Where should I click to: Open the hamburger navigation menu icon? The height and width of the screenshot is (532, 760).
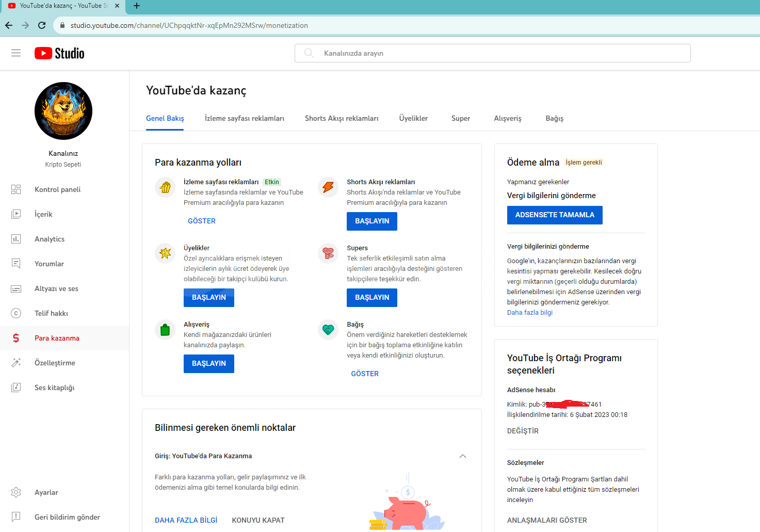tap(16, 53)
